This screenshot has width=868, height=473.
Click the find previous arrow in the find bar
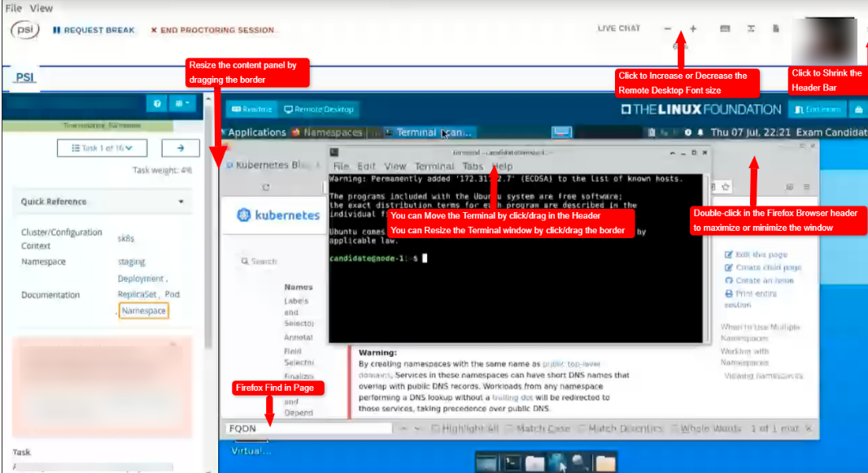(403, 428)
